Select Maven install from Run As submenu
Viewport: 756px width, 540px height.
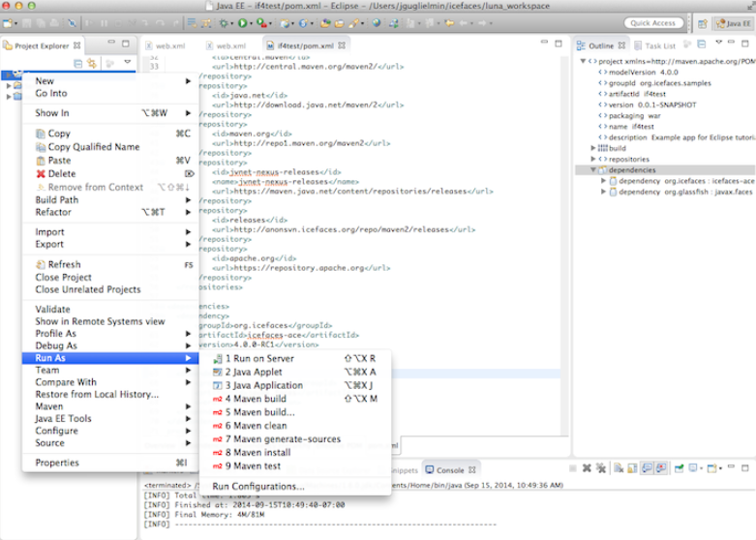258,452
